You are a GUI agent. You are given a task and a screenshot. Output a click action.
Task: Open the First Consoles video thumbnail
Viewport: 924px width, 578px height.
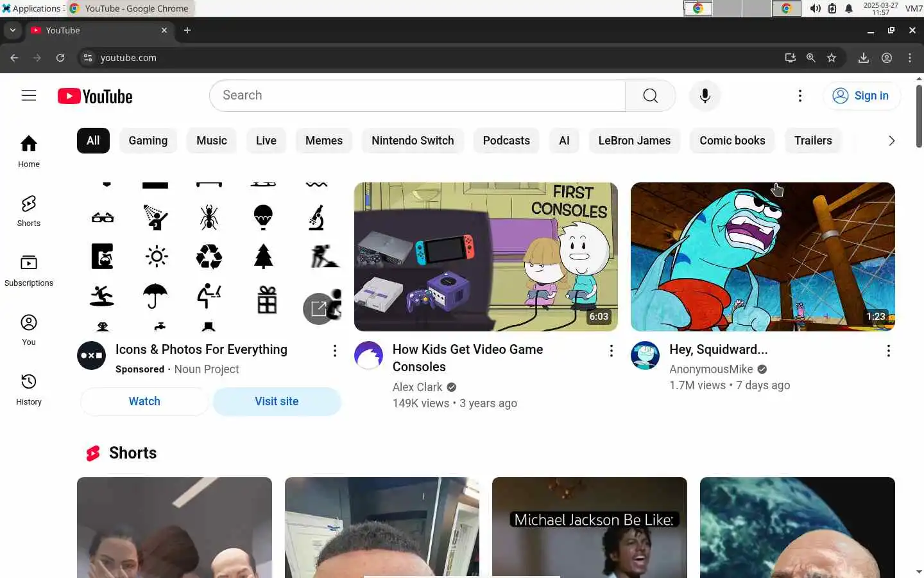tap(486, 257)
